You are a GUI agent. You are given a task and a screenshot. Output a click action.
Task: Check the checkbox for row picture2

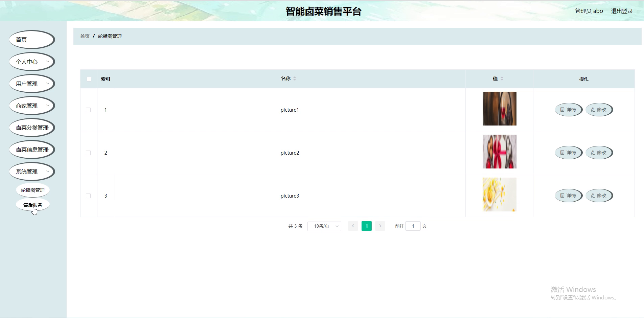pyautogui.click(x=88, y=153)
